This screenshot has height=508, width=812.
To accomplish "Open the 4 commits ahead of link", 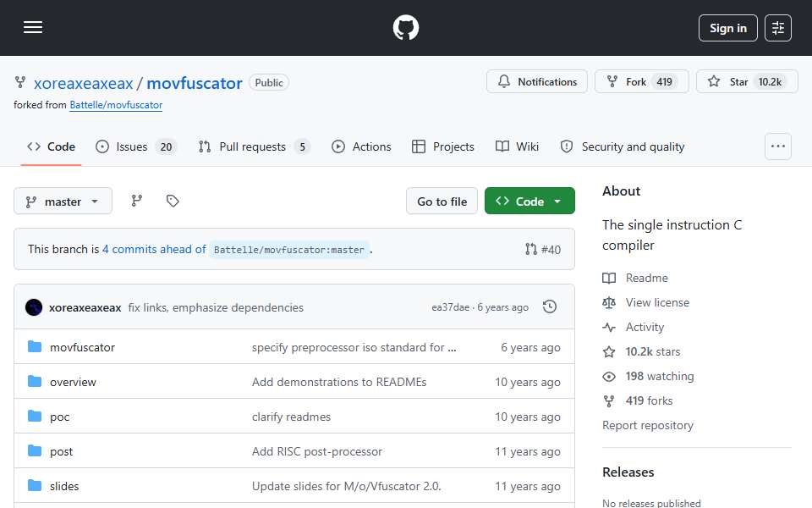I will tap(154, 249).
